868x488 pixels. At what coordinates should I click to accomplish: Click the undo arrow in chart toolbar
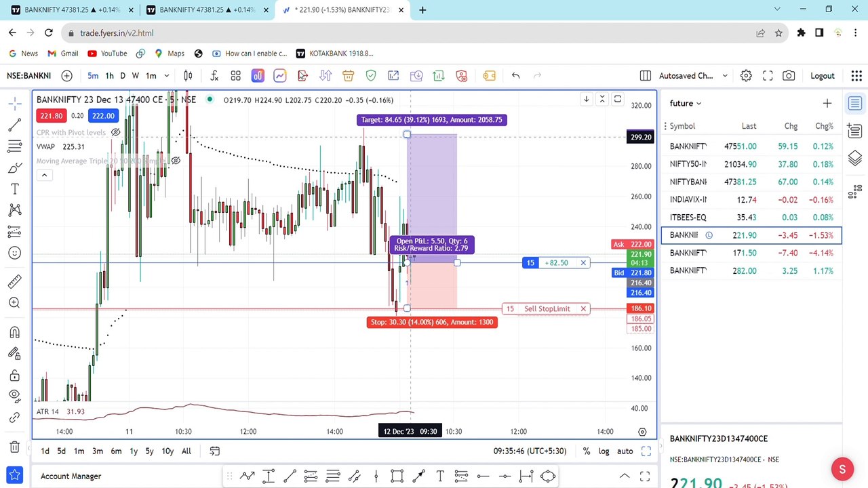pos(515,76)
